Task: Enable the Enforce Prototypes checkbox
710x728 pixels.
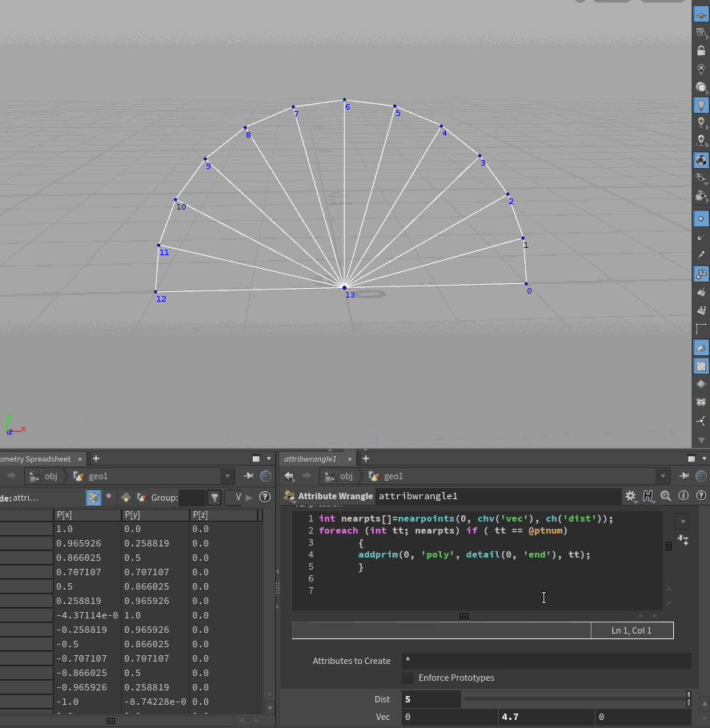Action: [407, 678]
